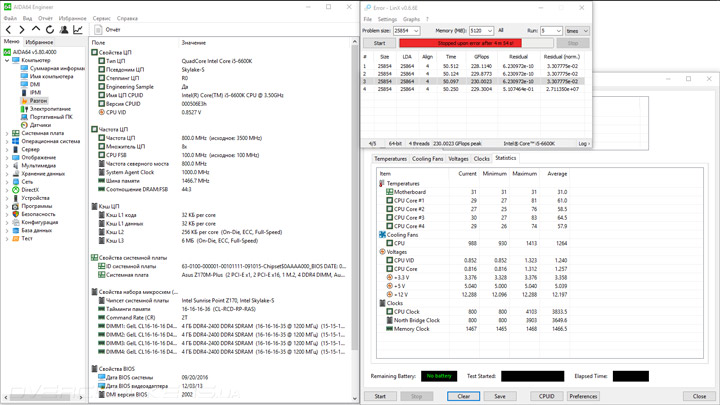Open the Problem size dropdown in LinX

416,31
